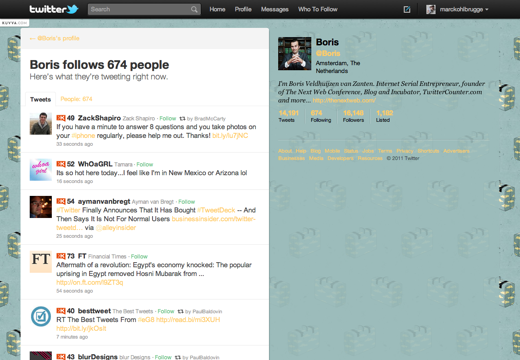Screen dimensions: 520x360
Task: Go back to @Boris's profile
Action: point(55,38)
